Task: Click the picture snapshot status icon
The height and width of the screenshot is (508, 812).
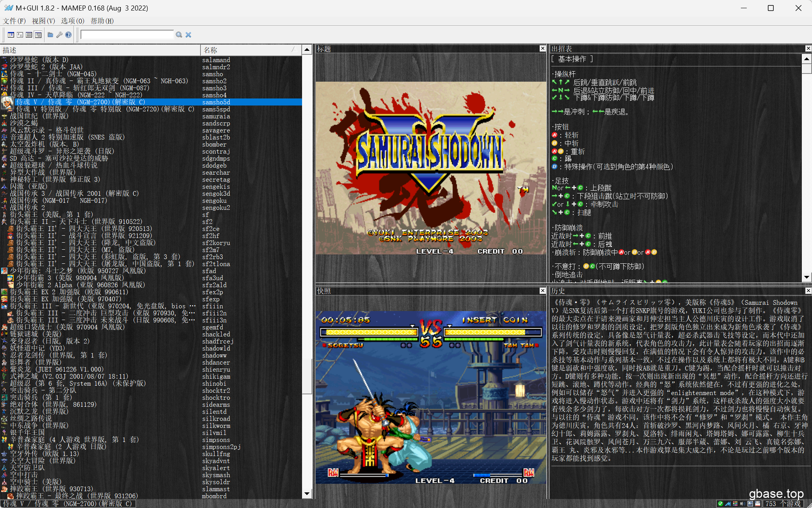Action: [750, 504]
